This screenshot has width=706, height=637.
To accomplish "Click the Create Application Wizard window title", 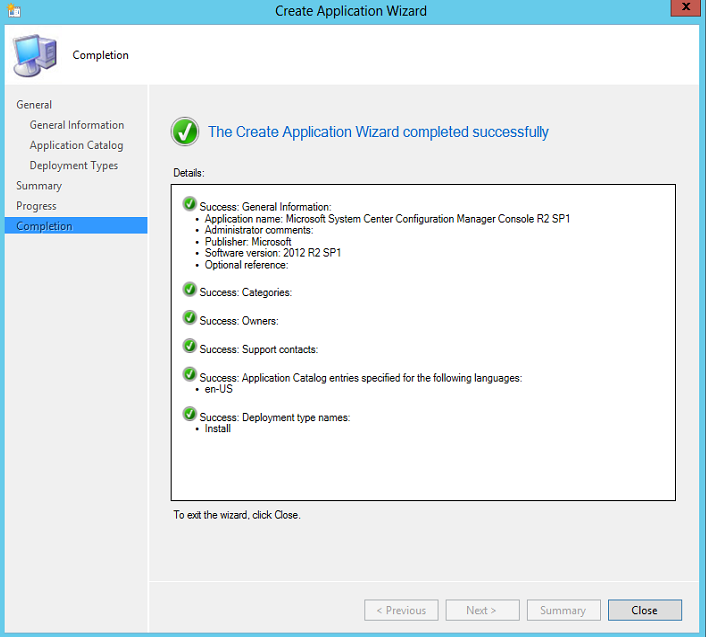I will pos(351,11).
